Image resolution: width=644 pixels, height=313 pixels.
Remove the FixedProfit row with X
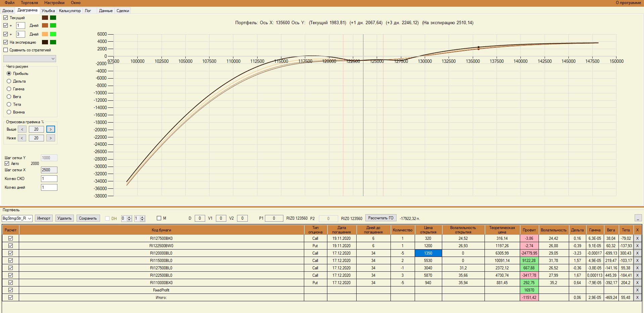[637, 290]
